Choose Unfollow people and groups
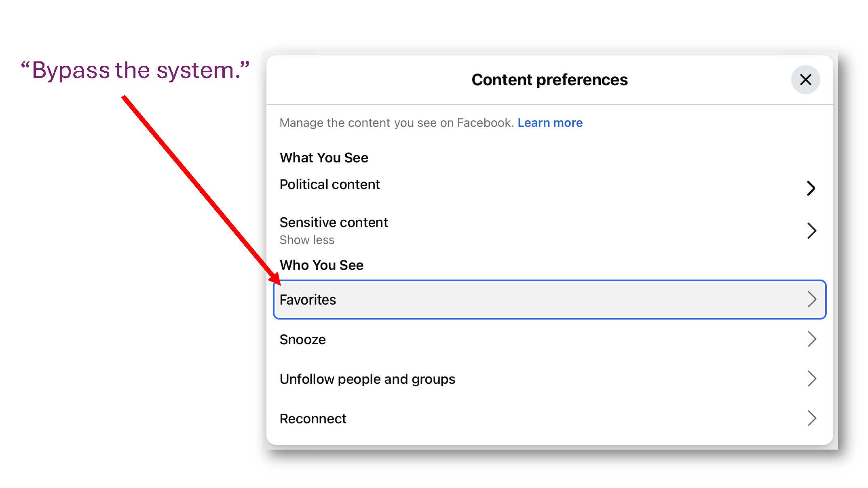 click(x=367, y=379)
